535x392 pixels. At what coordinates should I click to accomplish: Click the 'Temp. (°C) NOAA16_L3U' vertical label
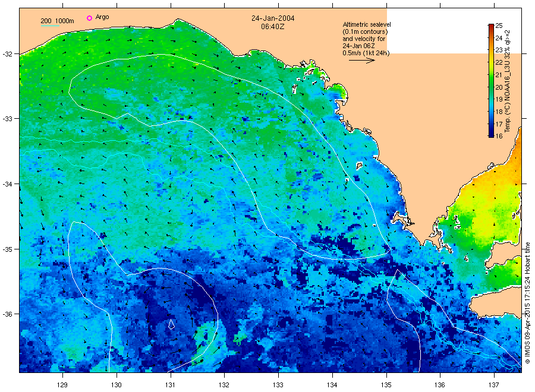tap(508, 96)
